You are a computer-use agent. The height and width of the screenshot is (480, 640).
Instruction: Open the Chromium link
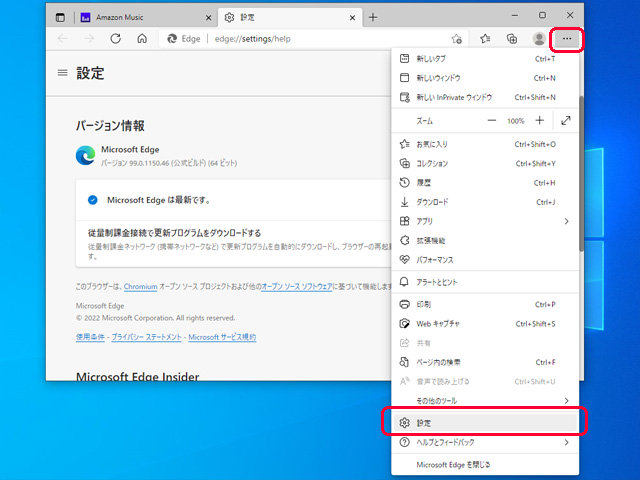coord(140,287)
